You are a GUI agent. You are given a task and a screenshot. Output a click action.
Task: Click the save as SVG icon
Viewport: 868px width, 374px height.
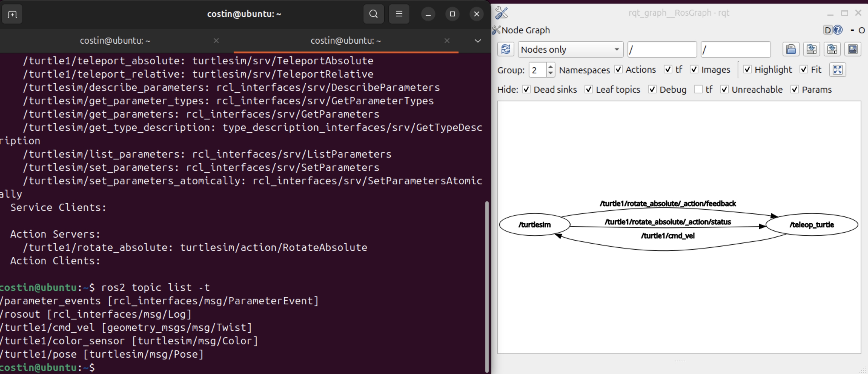point(832,50)
